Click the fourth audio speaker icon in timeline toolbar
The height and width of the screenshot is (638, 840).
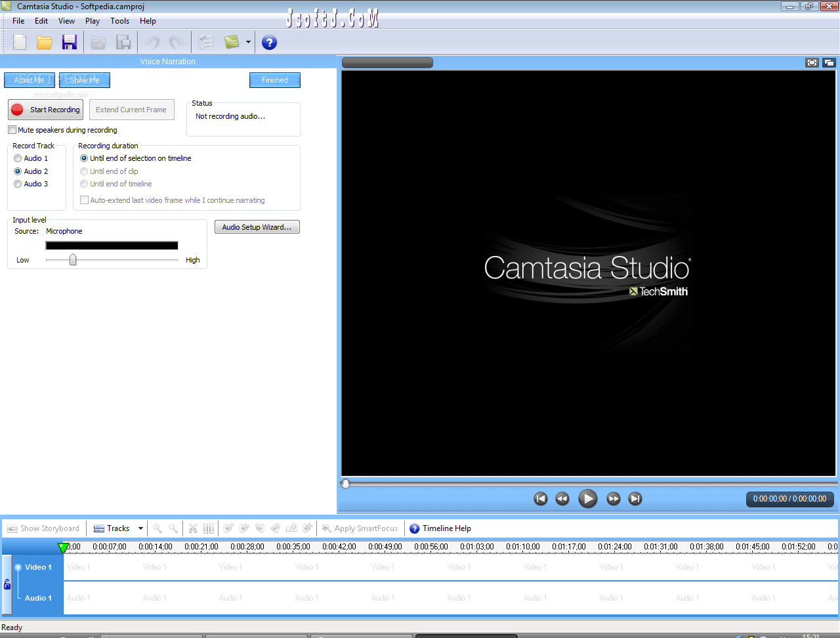click(276, 528)
